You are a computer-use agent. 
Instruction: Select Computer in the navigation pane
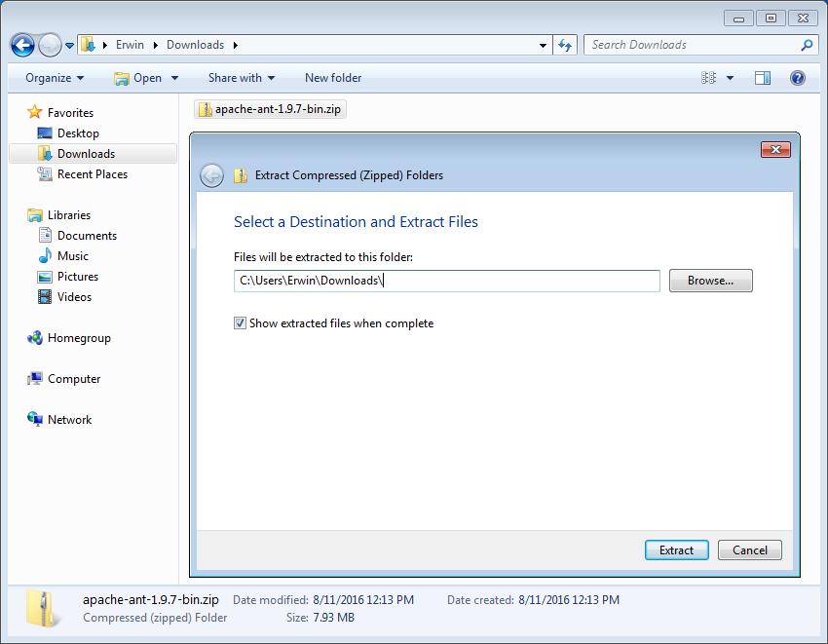pyautogui.click(x=74, y=379)
